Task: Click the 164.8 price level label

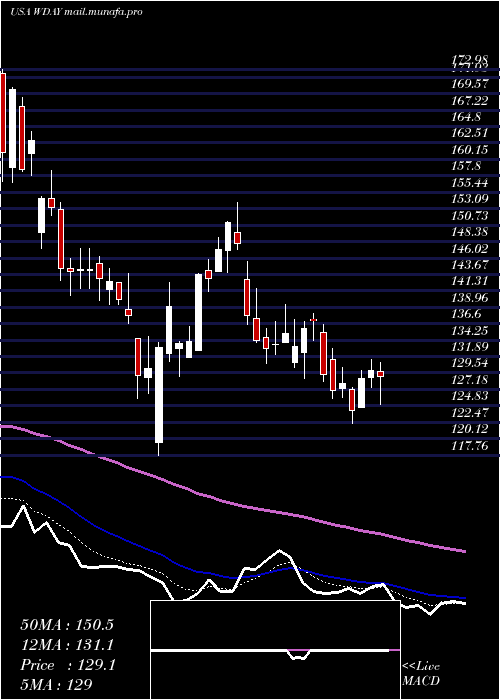Action: 467,117
